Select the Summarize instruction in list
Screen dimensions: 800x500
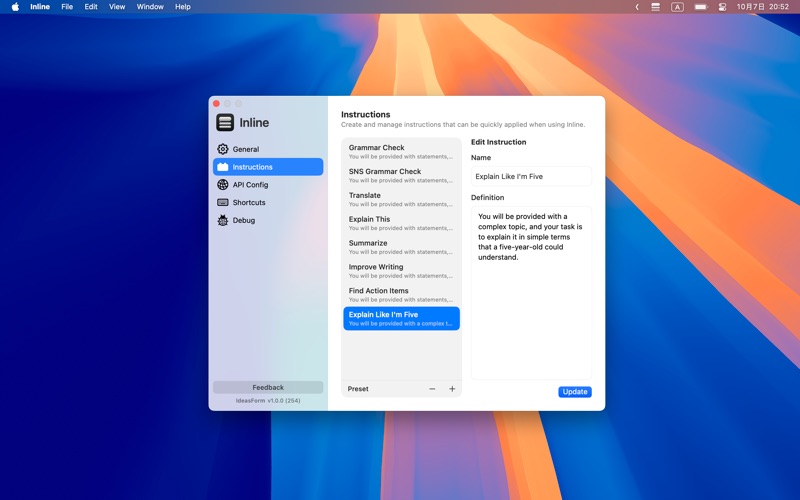tap(401, 247)
